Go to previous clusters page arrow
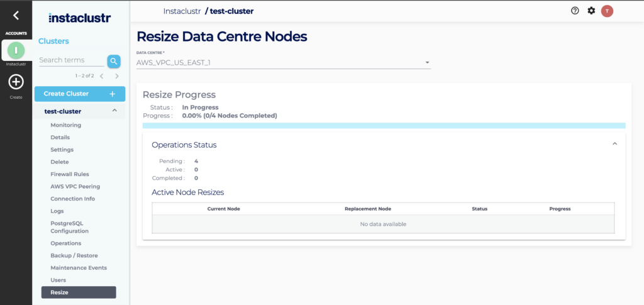 (x=102, y=76)
